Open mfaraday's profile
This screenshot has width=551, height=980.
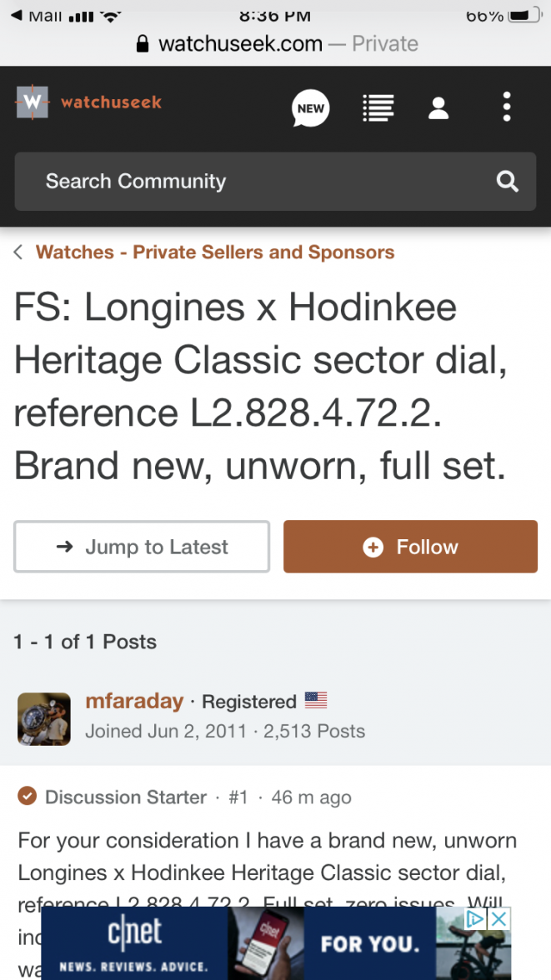pos(134,701)
